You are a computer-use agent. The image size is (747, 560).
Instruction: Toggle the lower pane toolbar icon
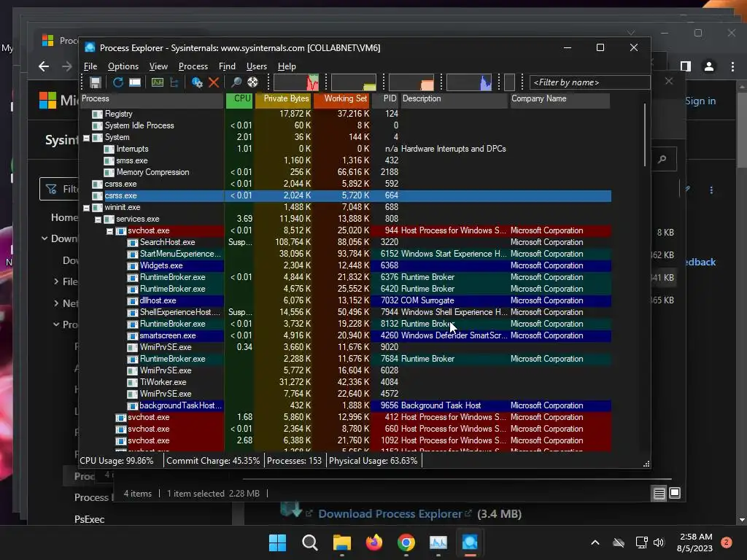(x=135, y=82)
